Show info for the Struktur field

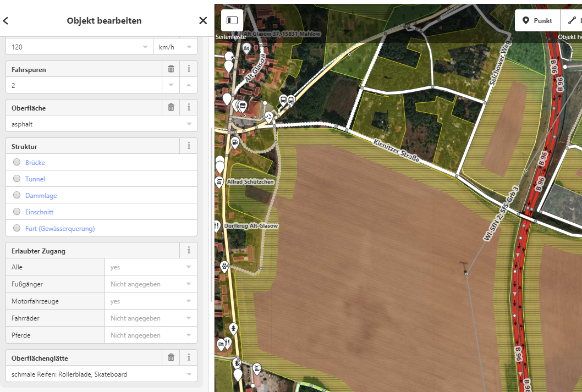click(x=189, y=146)
